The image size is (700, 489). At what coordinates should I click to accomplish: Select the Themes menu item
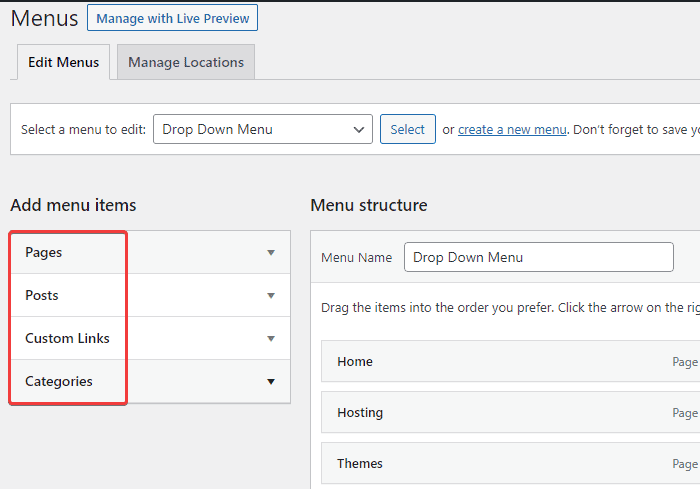[x=360, y=463]
